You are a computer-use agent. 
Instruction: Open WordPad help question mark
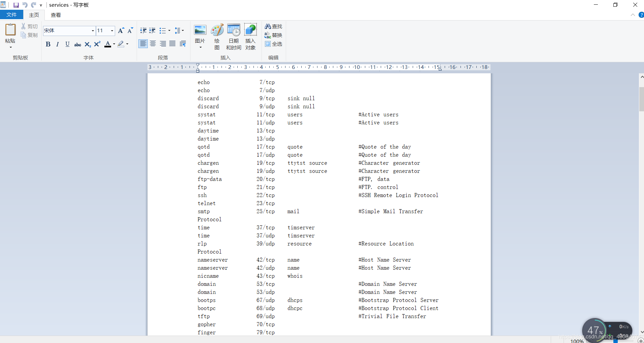(641, 15)
